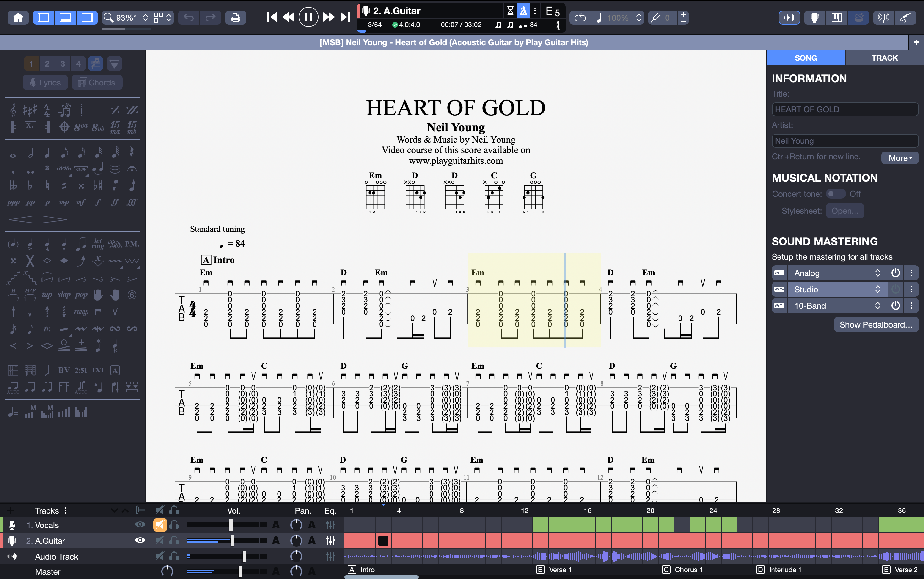Adjust the relative speed stepper
Image resolution: width=924 pixels, height=579 pixels.
[x=639, y=18]
